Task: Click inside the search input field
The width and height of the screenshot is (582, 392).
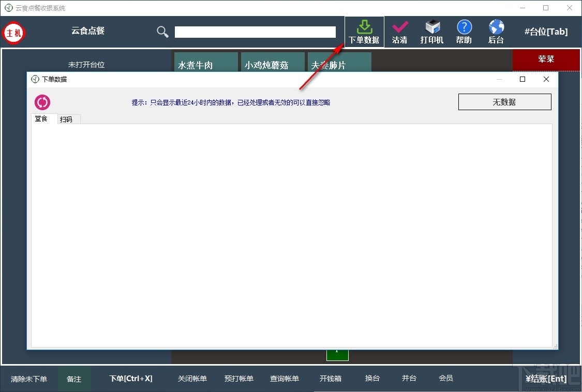Action: click(255, 32)
